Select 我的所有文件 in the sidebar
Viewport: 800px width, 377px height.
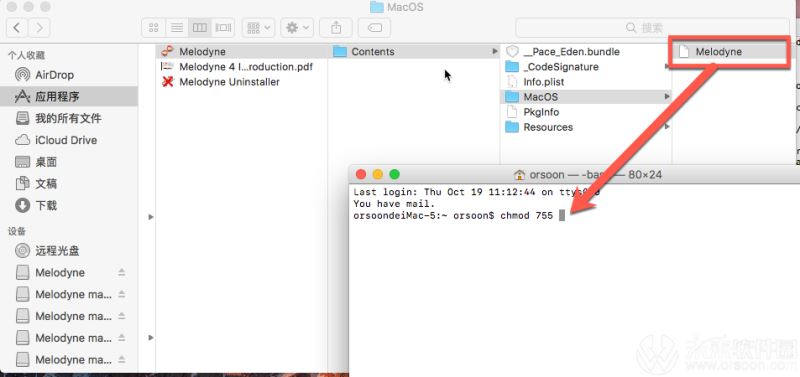(x=69, y=118)
